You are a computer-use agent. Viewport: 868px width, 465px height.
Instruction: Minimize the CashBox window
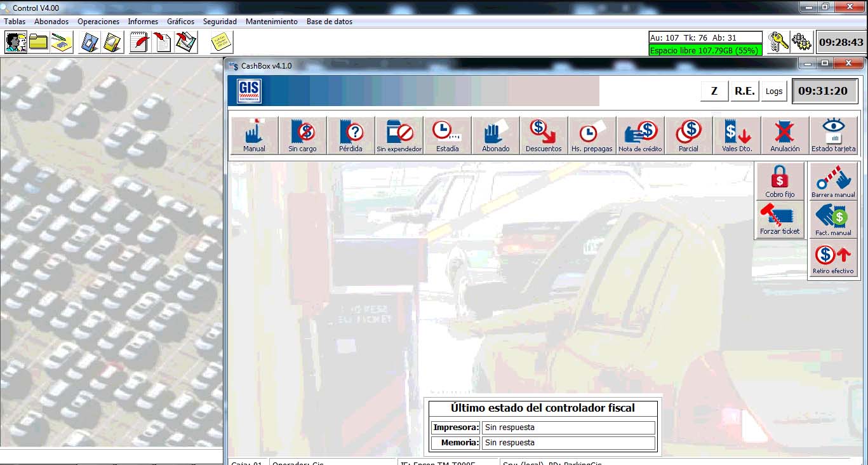pyautogui.click(x=808, y=64)
